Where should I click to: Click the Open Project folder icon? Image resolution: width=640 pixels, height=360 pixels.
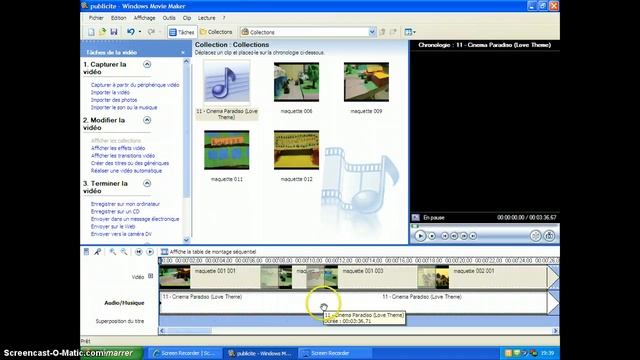(102, 32)
